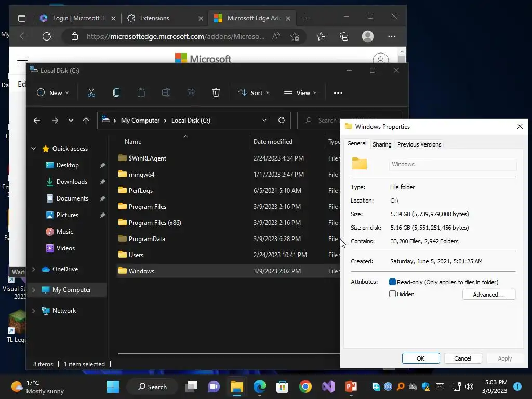Add this page to favorites in Edge
This screenshot has width=532, height=399.
[x=295, y=36]
